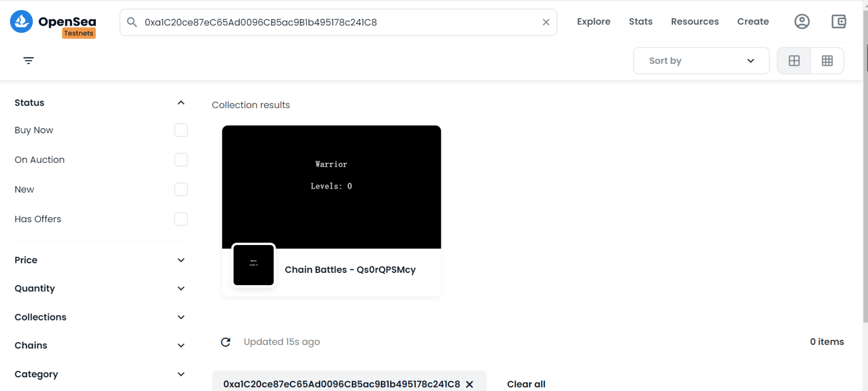The height and width of the screenshot is (391, 868).
Task: Collapse the Status filter section
Action: tap(181, 103)
